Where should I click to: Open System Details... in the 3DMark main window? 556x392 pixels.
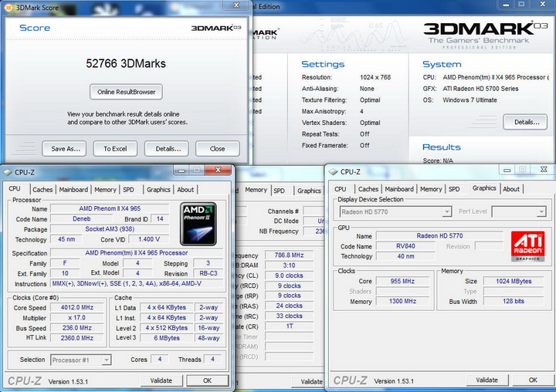525,122
